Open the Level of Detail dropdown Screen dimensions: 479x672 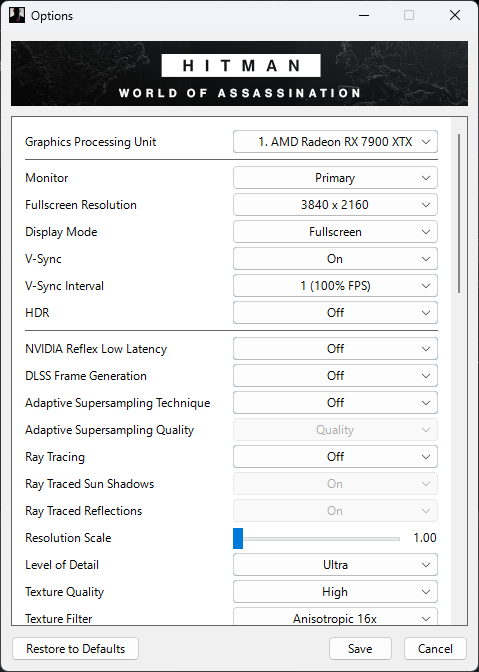point(335,565)
